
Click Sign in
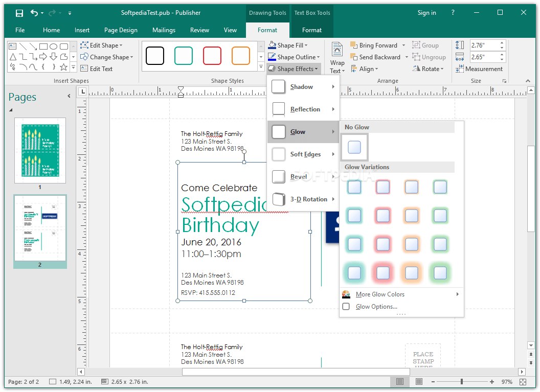coord(426,13)
